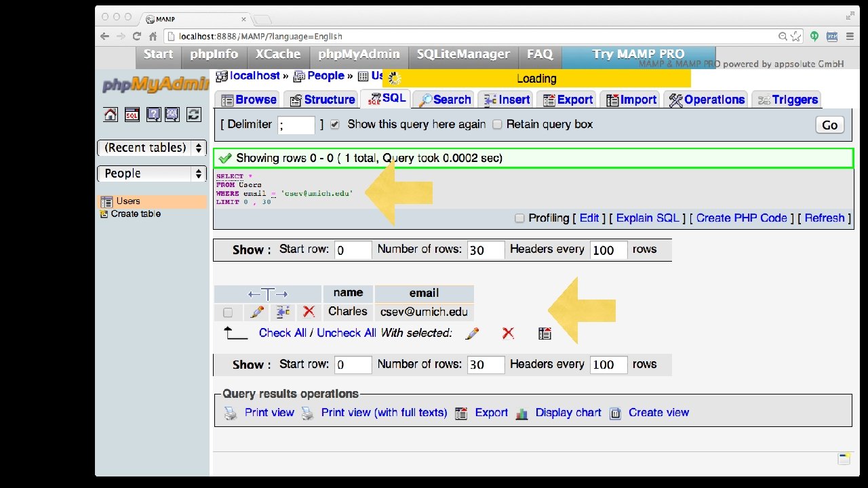Sort by the email column header
Image resolution: width=868 pixels, height=488 pixels.
click(424, 293)
